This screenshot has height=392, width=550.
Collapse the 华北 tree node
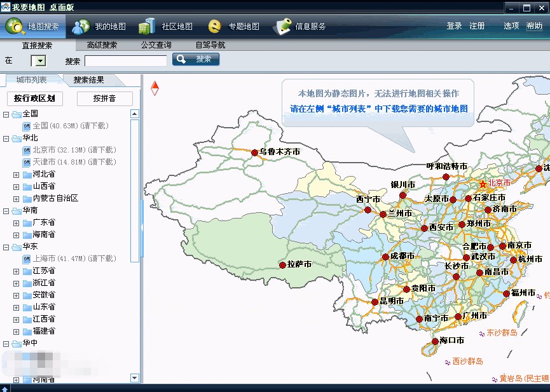click(x=6, y=139)
